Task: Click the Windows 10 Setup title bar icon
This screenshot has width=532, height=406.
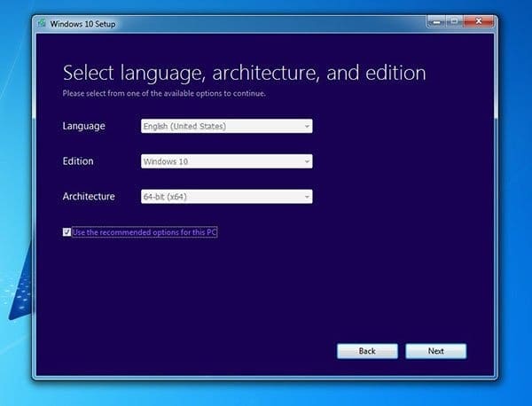Action: click(x=42, y=23)
